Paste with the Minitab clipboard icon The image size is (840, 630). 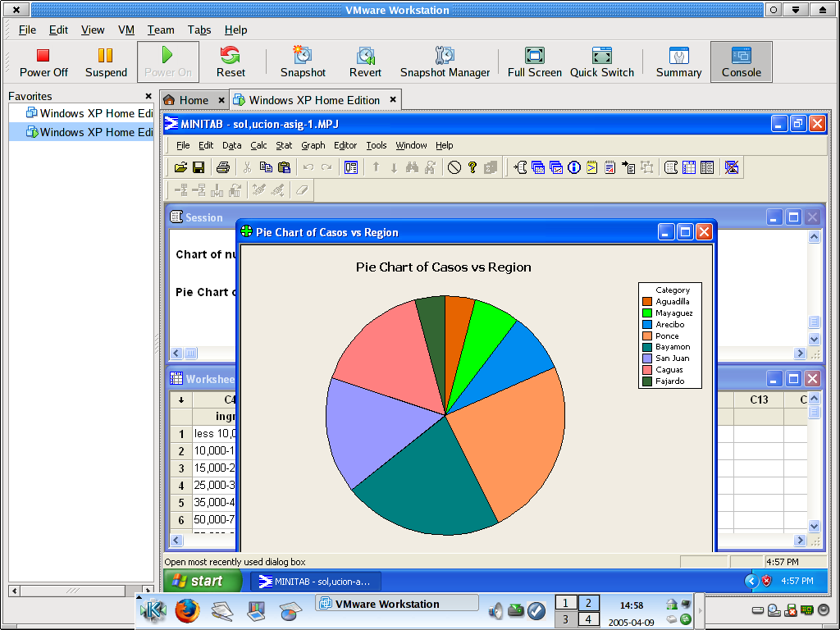coord(284,167)
